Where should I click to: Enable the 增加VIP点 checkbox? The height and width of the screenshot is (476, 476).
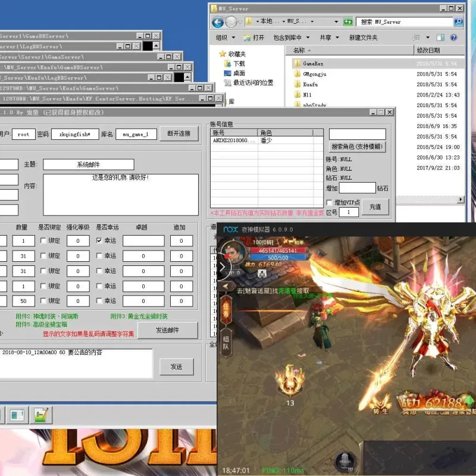click(x=329, y=202)
